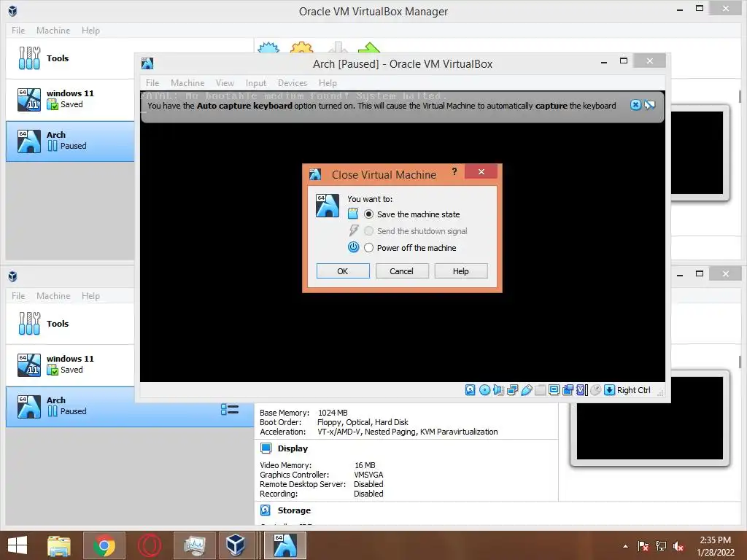Open Machine menu in Arch VM window
The height and width of the screenshot is (560, 747).
tap(187, 83)
